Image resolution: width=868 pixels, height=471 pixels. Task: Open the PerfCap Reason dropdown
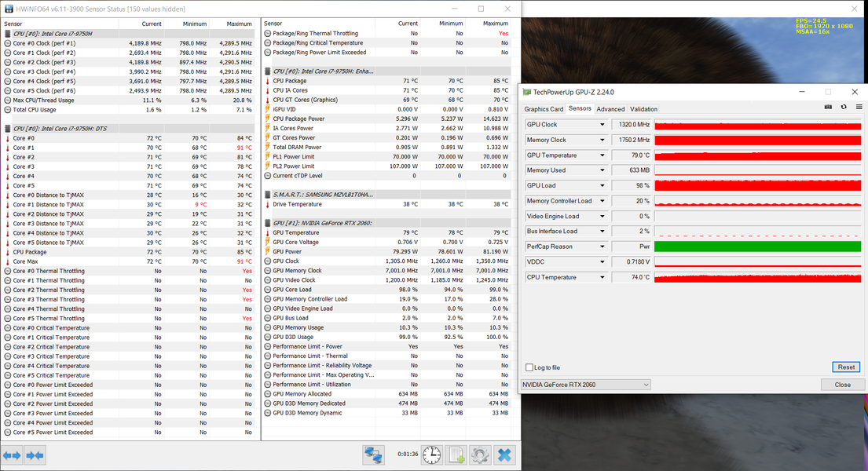[602, 246]
